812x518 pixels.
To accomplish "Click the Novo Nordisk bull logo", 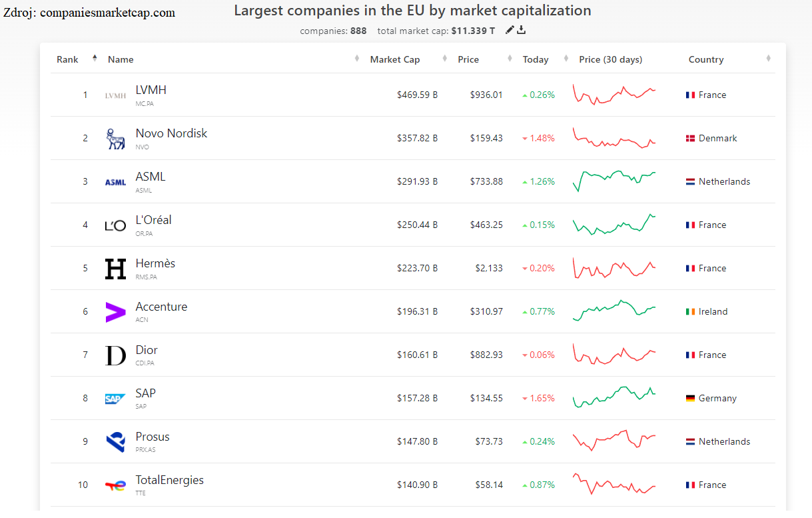I will pyautogui.click(x=115, y=139).
